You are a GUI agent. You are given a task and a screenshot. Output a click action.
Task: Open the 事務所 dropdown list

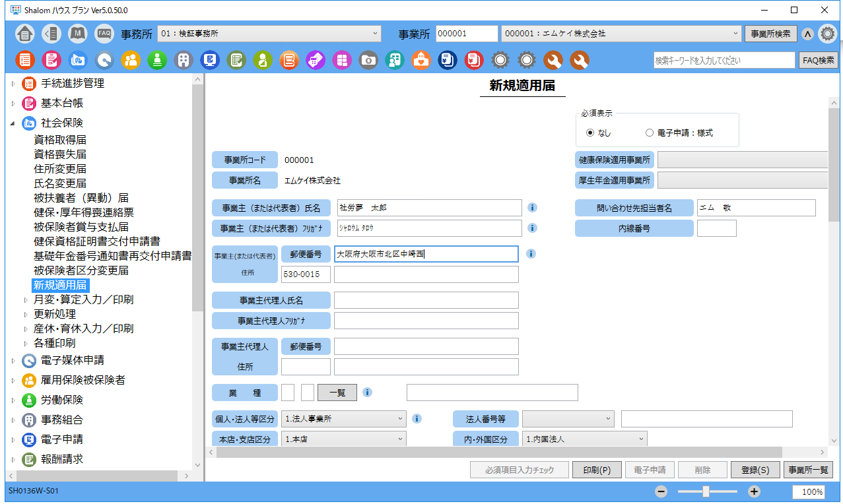(269, 33)
